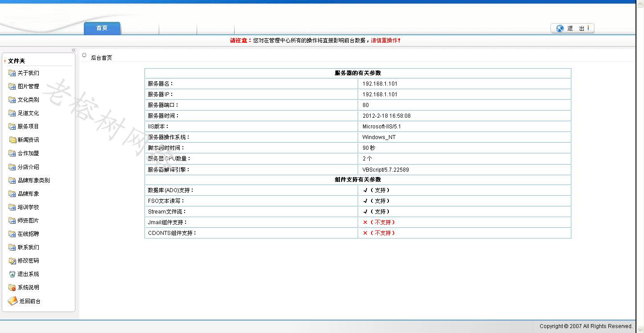Open 联系我们 in the sidebar
Screen dimensions: 644x333
tap(29, 247)
